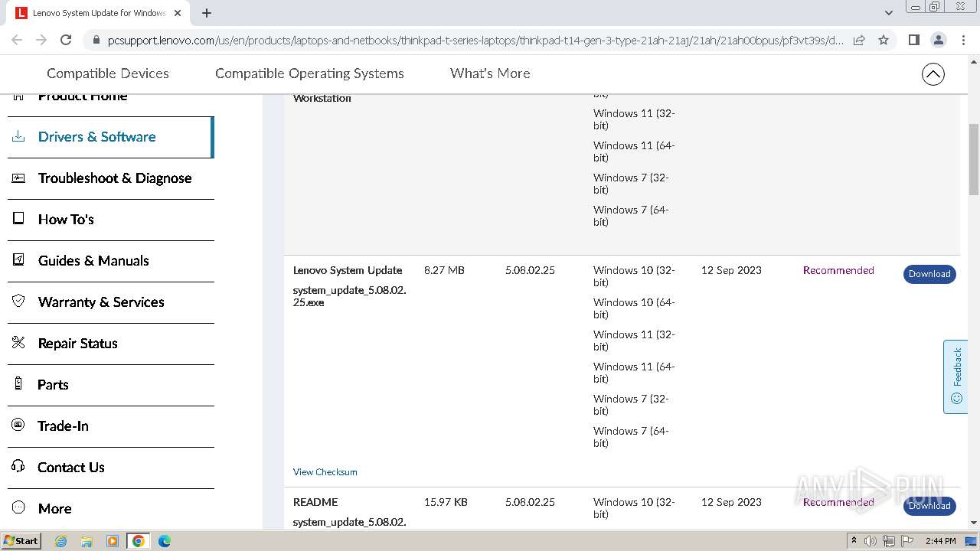Download the README file
The width and height of the screenshot is (980, 551).
929,506
